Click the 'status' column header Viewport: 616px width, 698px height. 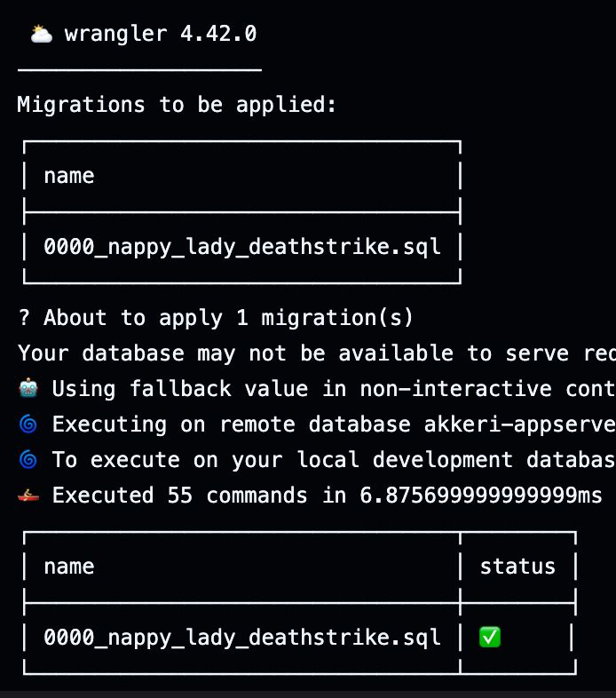517,567
